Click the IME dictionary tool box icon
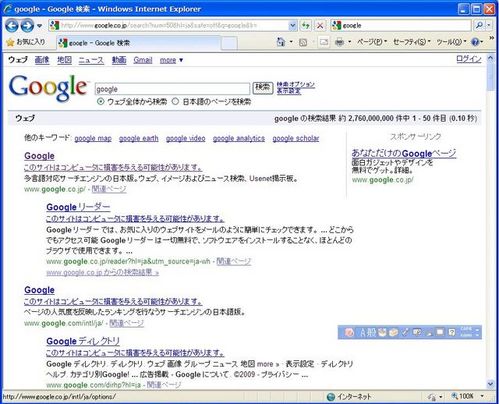The height and width of the screenshot is (404, 499). pyautogui.click(x=394, y=332)
